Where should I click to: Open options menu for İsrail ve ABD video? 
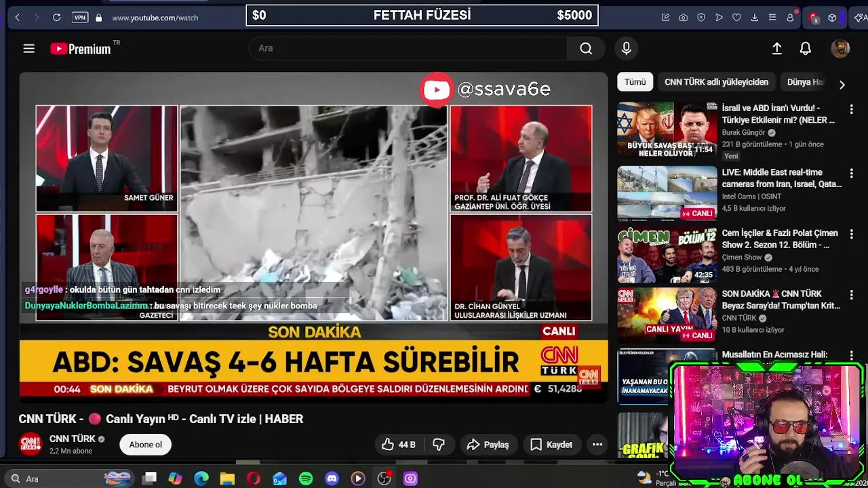[x=852, y=109]
